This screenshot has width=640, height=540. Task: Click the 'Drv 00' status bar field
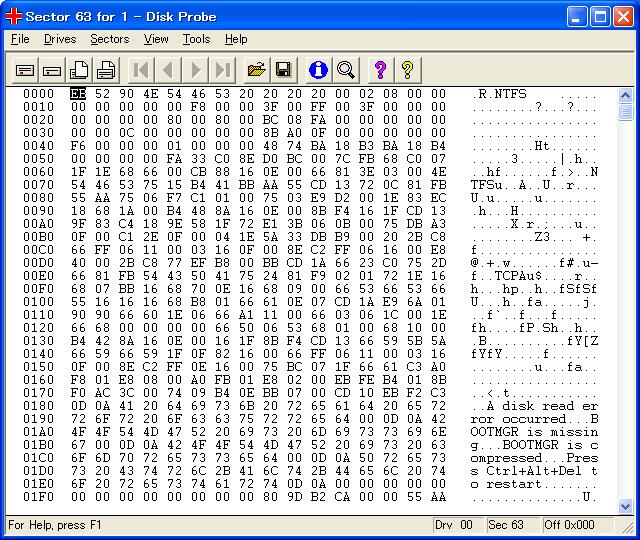click(457, 525)
